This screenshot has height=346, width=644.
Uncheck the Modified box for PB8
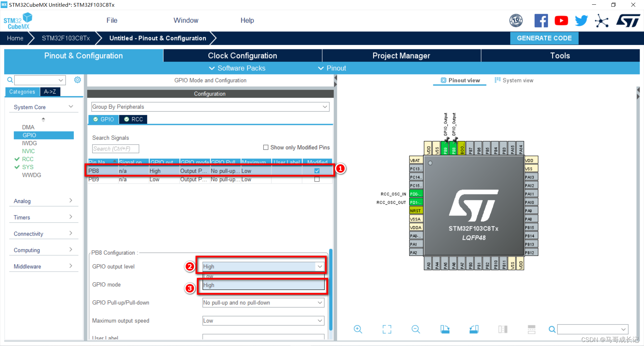317,171
